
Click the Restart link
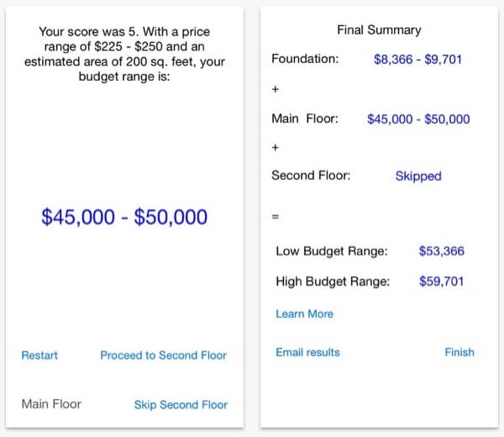click(39, 355)
